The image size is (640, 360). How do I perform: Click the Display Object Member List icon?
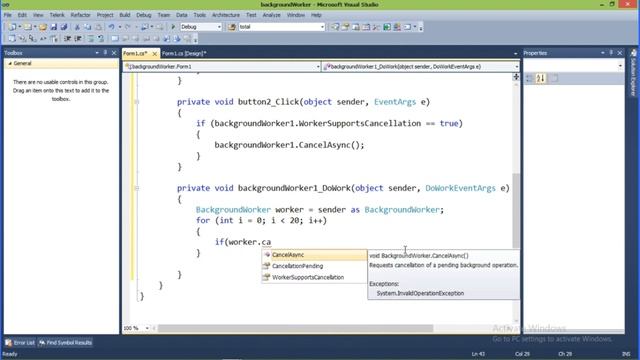coord(12,39)
